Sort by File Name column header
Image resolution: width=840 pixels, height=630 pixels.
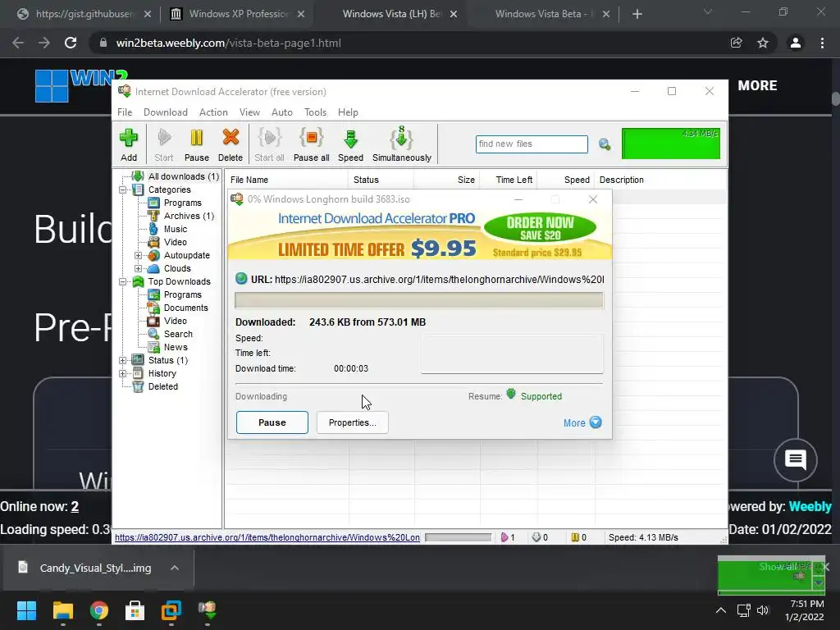[286, 180]
